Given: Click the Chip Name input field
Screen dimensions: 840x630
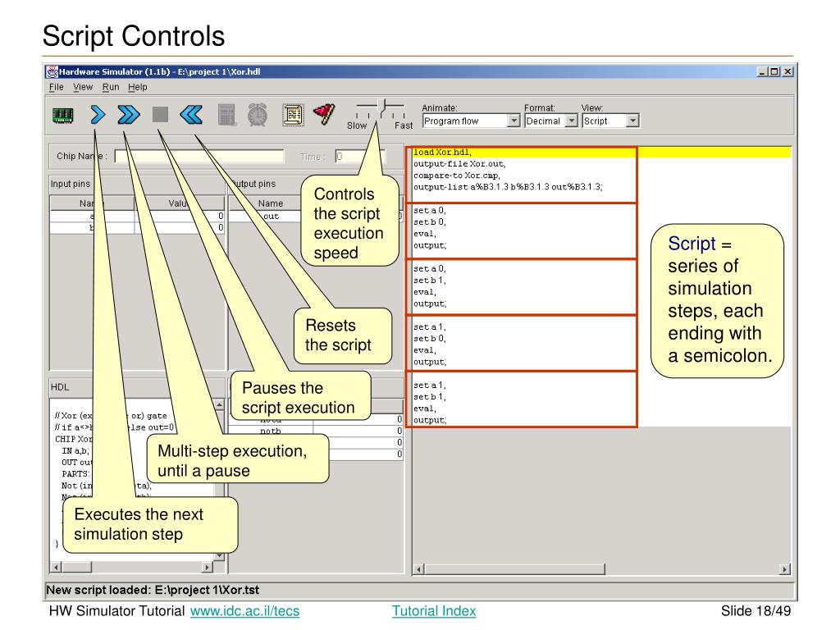Looking at the screenshot, I should [x=199, y=157].
